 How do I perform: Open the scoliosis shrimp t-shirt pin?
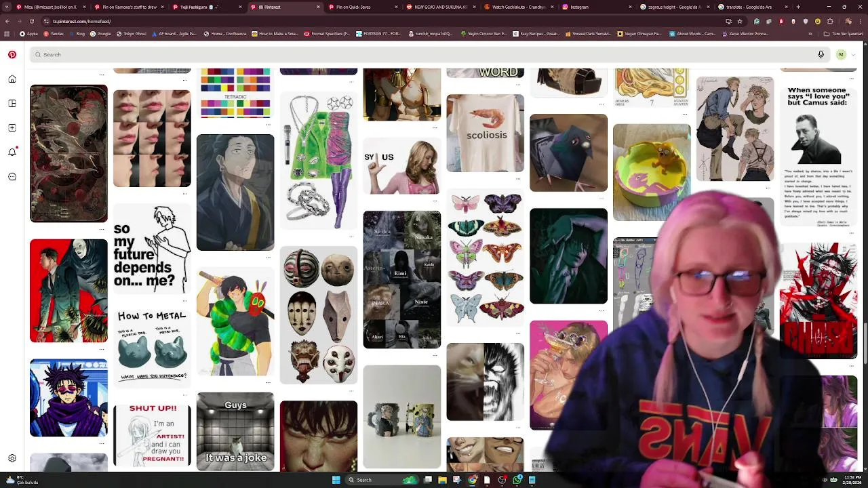pos(485,134)
